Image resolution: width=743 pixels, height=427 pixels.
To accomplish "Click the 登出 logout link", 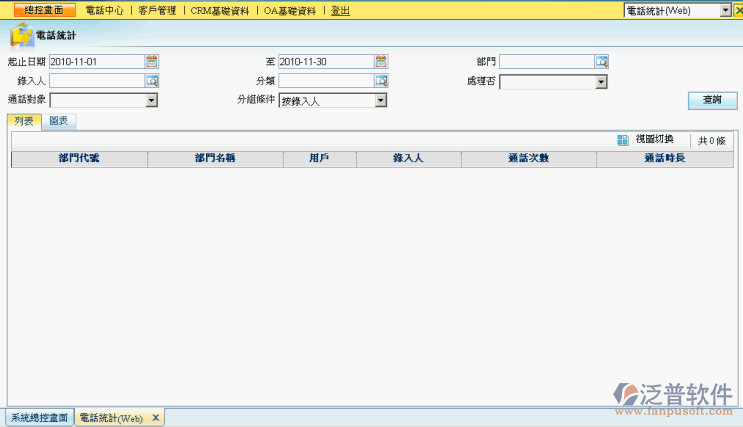I will (x=340, y=10).
